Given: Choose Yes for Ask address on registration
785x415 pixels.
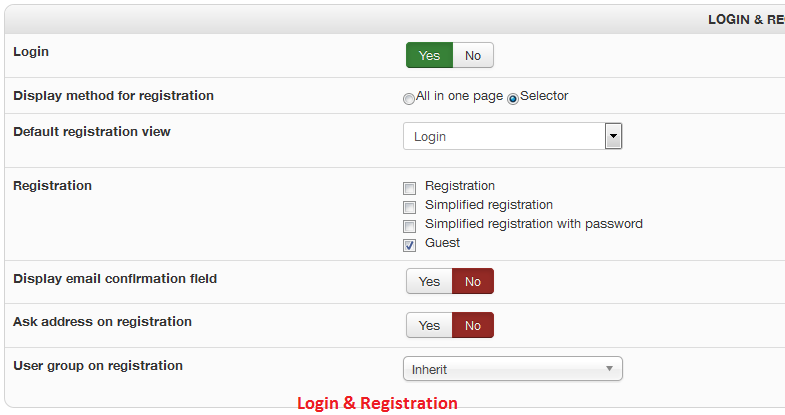Looking at the screenshot, I should click(x=429, y=325).
